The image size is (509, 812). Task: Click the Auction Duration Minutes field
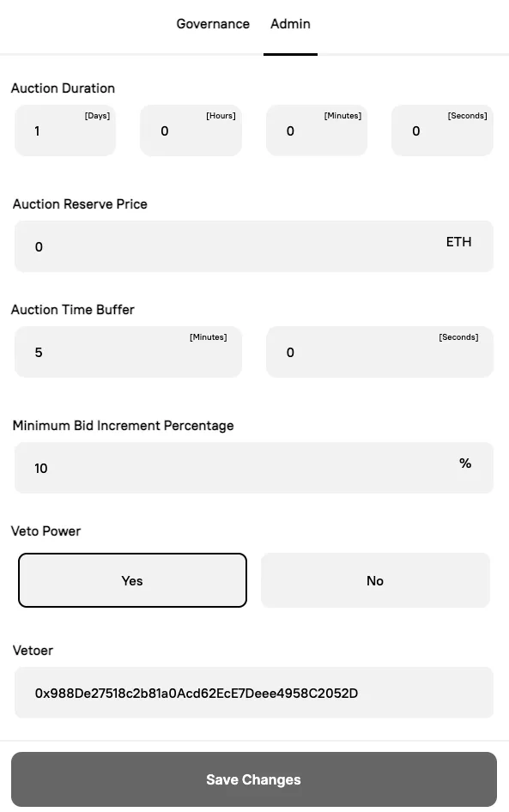pos(317,130)
